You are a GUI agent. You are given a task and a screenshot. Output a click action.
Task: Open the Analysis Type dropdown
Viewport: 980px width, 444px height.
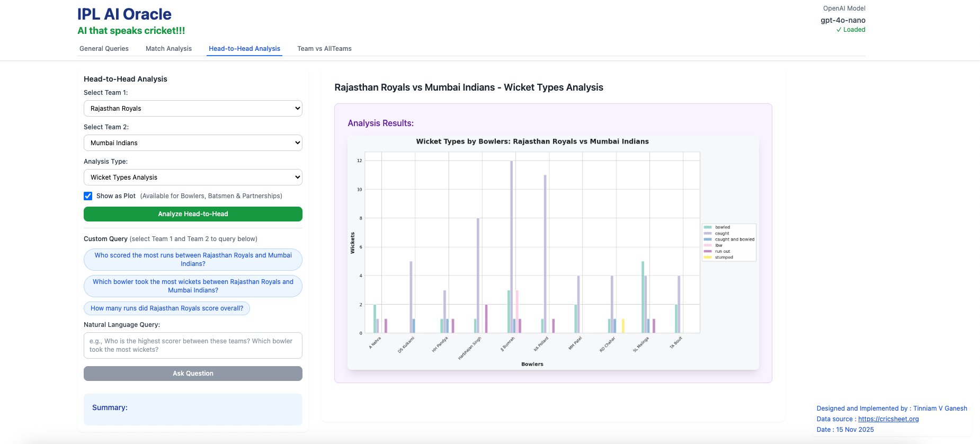[x=193, y=177]
